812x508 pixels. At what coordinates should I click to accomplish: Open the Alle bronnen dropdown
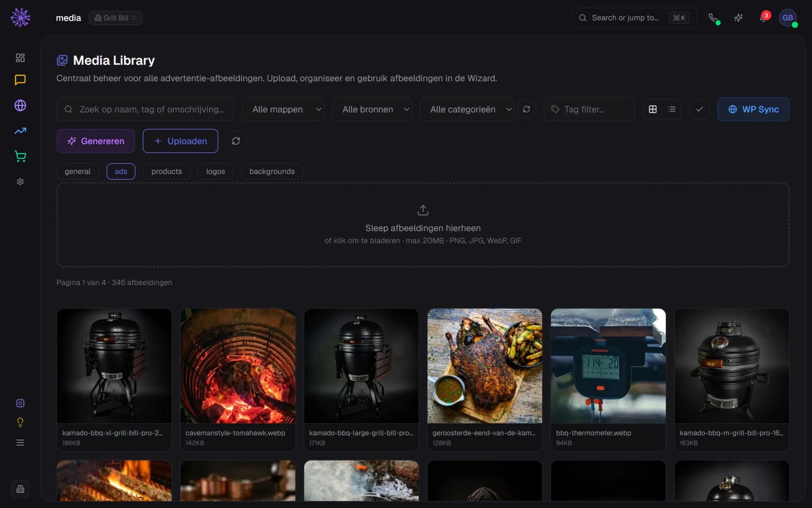point(372,109)
